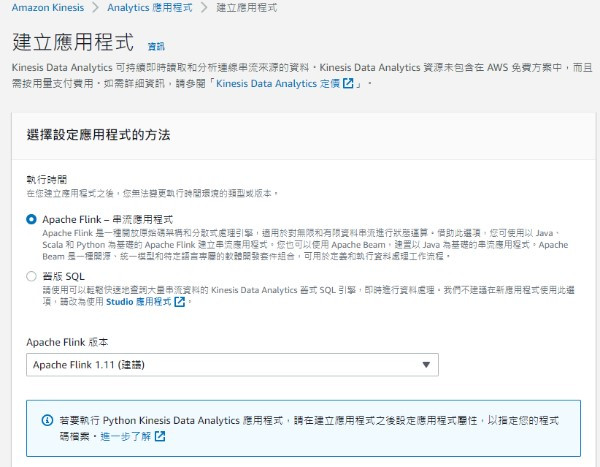
Task: Click the Apache Flink – 串流應用程式 label
Action: pyautogui.click(x=108, y=219)
